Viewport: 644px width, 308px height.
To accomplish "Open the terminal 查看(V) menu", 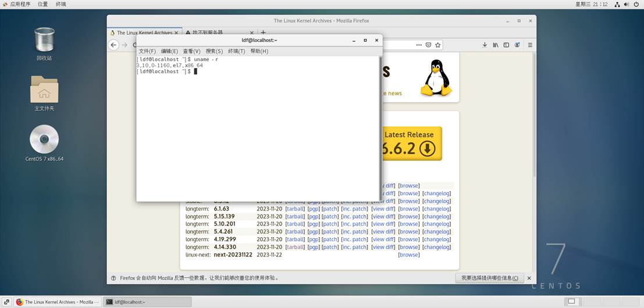I will [191, 51].
